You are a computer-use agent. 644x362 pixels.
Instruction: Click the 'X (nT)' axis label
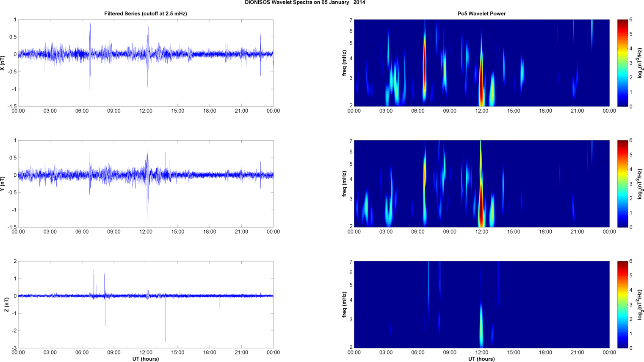[3, 63]
